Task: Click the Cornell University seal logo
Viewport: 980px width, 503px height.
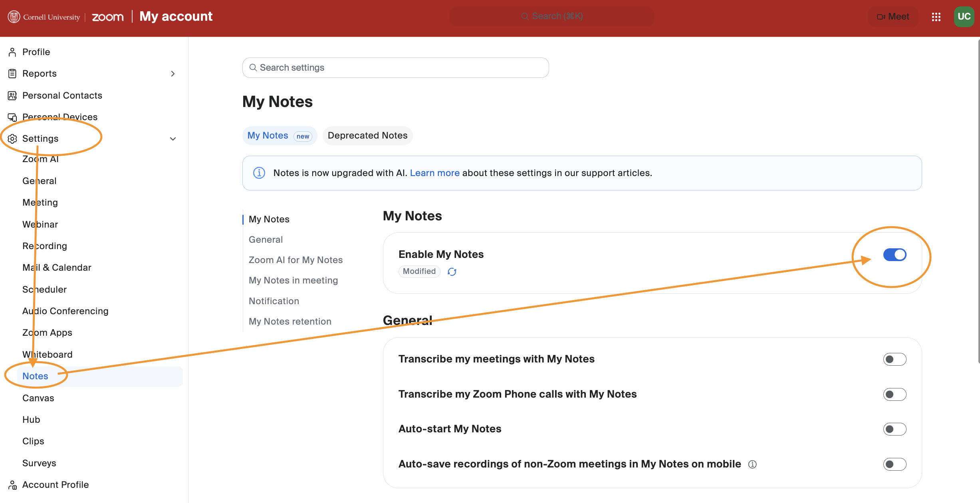Action: [14, 17]
